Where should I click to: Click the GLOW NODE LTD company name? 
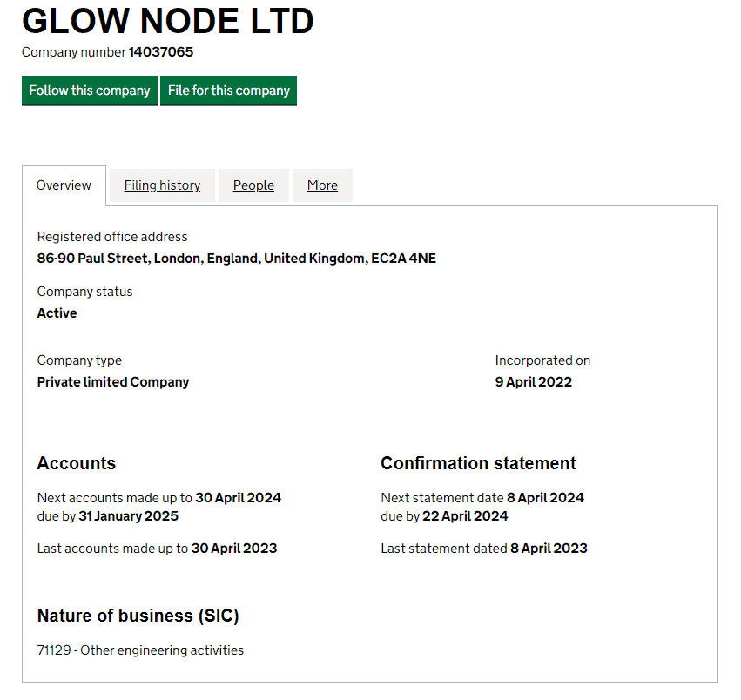pyautogui.click(x=168, y=21)
